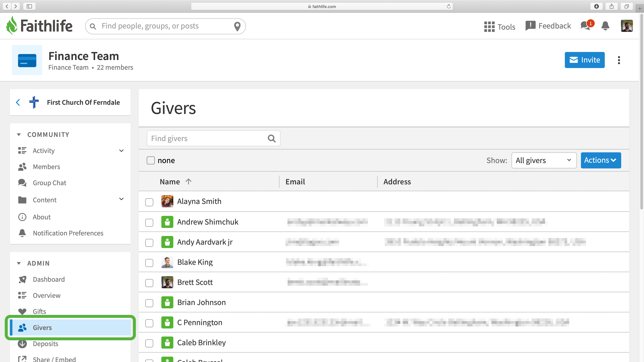Open Safari downloads button

[x=597, y=6]
